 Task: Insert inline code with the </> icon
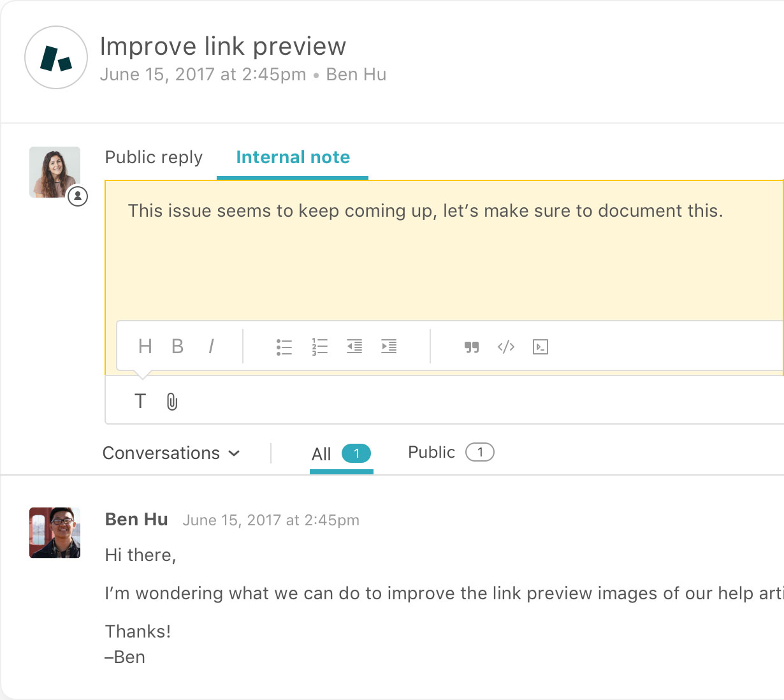tap(506, 347)
